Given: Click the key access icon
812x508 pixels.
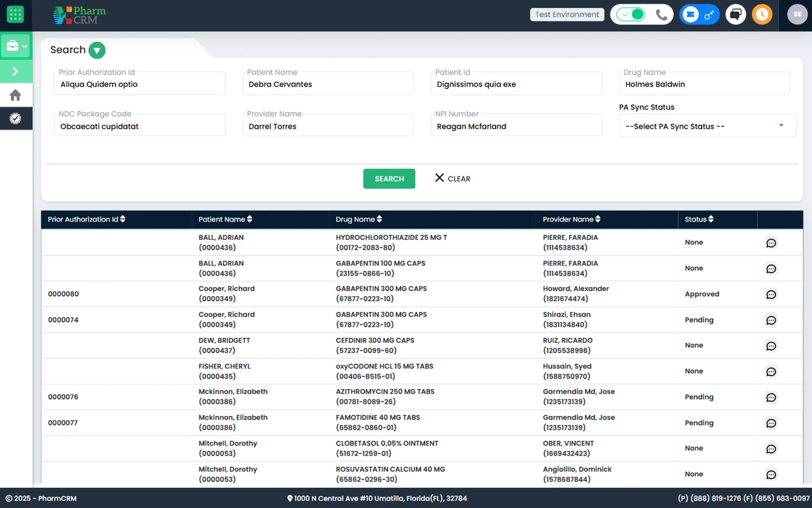Looking at the screenshot, I should [x=709, y=15].
